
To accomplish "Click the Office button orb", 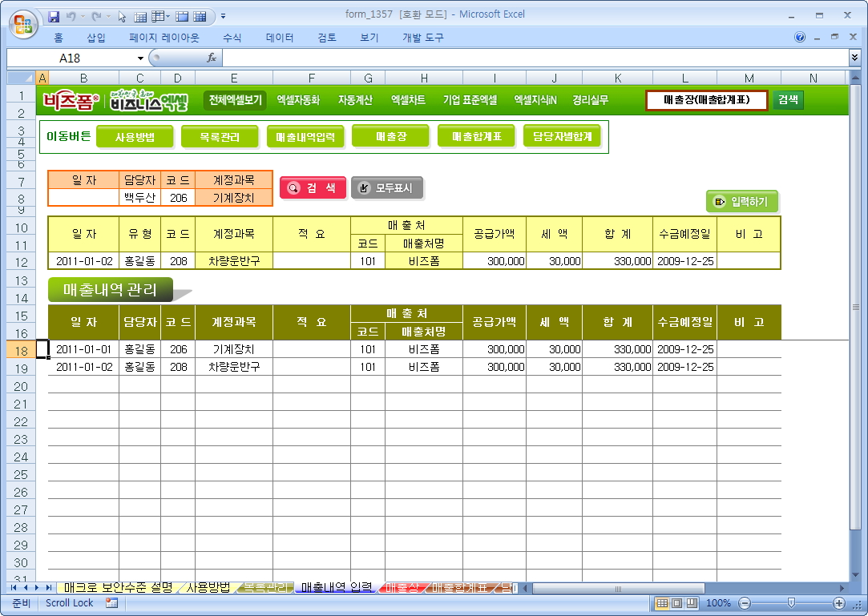I will click(x=23, y=21).
